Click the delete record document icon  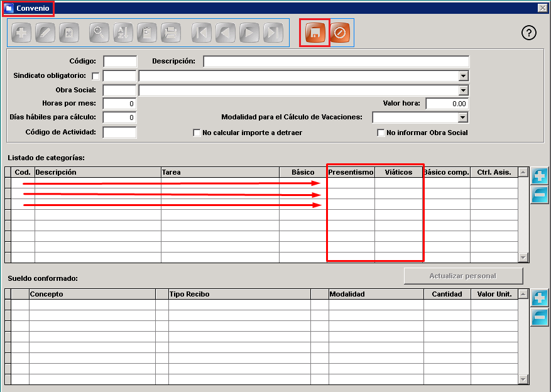tap(69, 33)
